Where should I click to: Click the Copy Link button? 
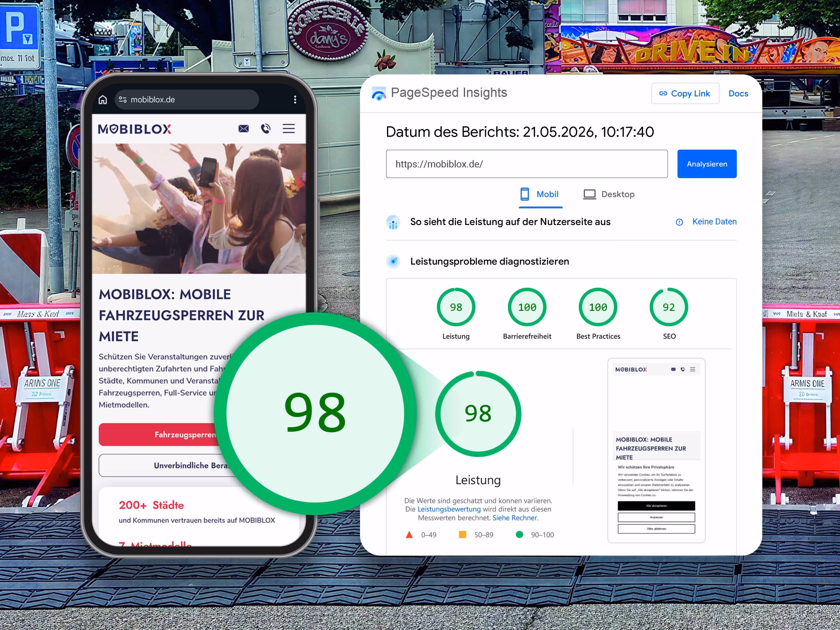[685, 93]
